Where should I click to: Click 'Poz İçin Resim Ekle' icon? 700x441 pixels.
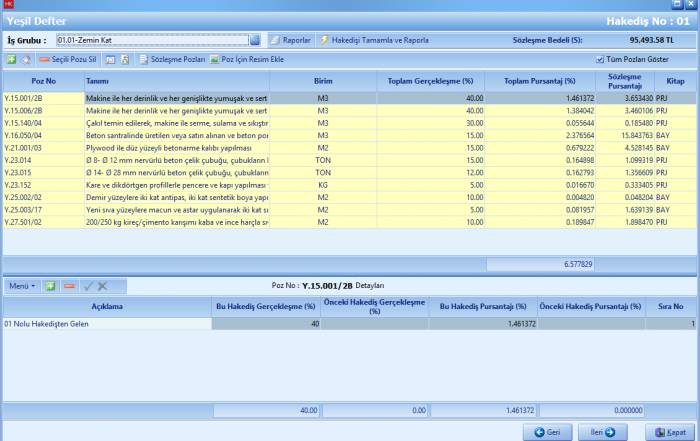(x=246, y=60)
